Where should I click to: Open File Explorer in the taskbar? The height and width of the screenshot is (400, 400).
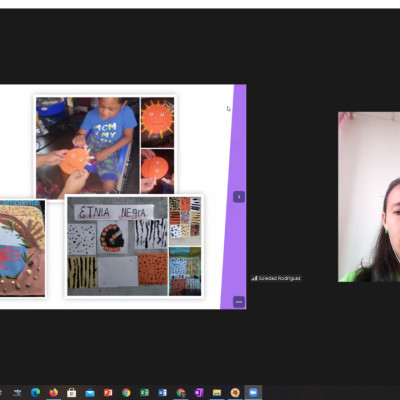click(x=217, y=393)
